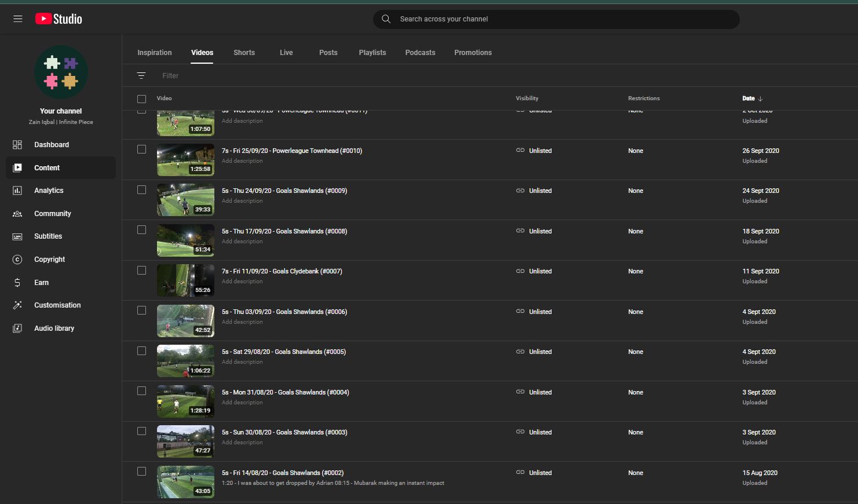Click Add description under video #0008
Screen dimensions: 858x504
[x=242, y=242]
